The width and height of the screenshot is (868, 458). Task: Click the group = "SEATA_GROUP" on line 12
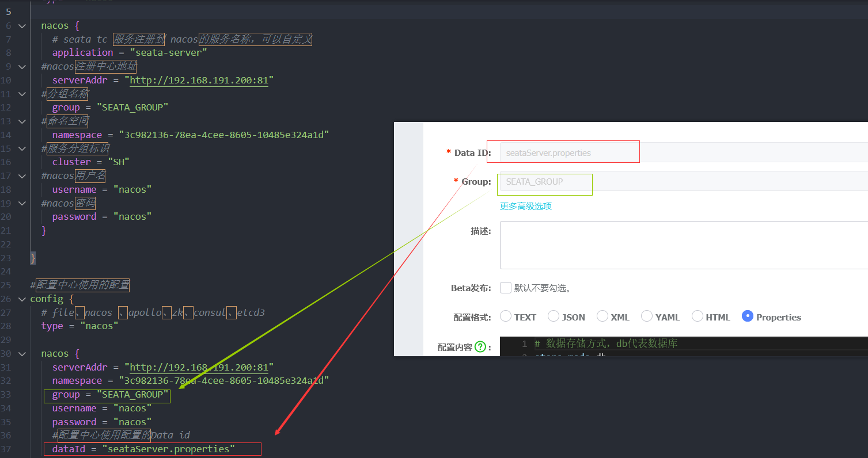(x=110, y=108)
